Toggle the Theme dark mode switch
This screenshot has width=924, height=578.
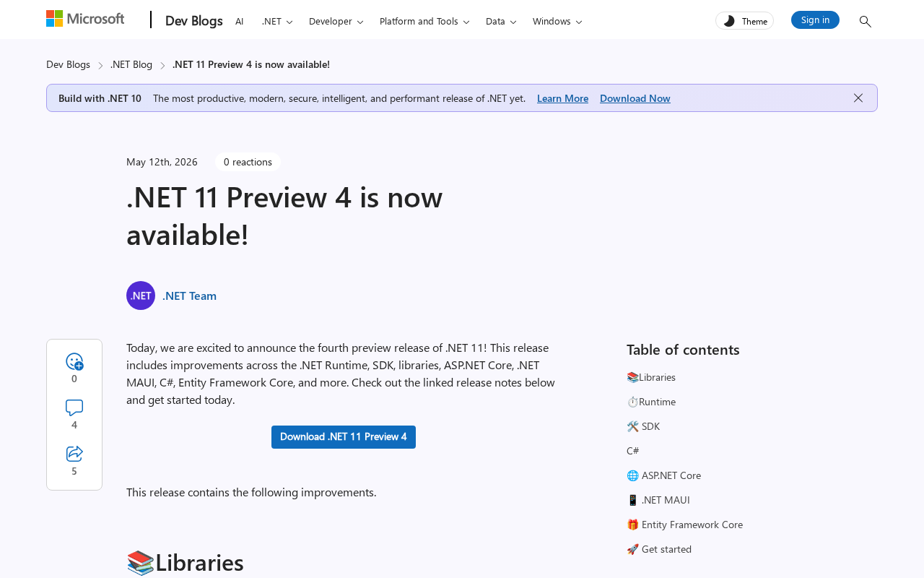point(744,21)
